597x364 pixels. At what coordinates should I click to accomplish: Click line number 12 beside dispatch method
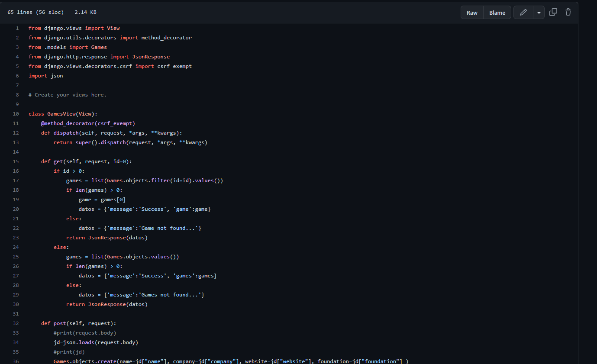coord(16,133)
